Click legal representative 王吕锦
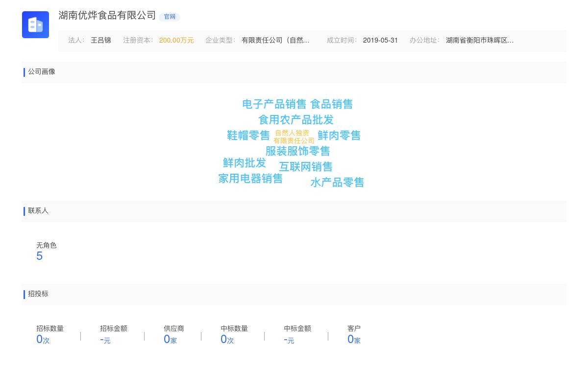 (x=101, y=41)
